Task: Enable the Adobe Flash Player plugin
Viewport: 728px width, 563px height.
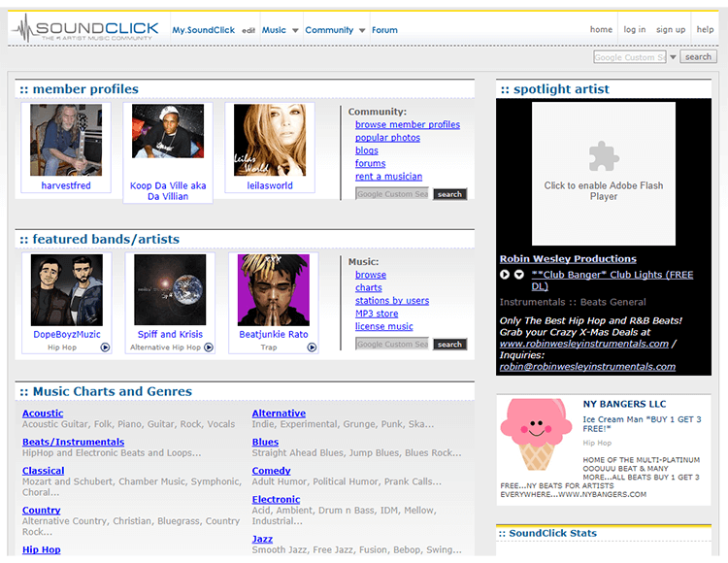Action: click(x=604, y=174)
